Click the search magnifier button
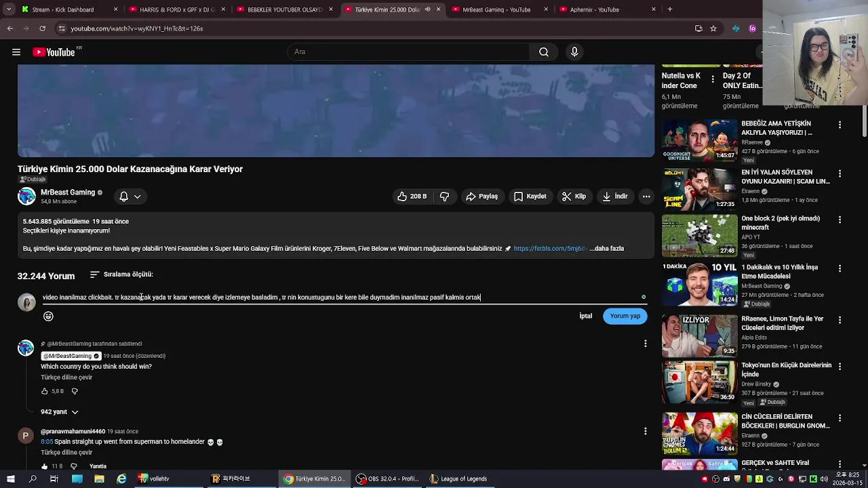 pos(543,52)
